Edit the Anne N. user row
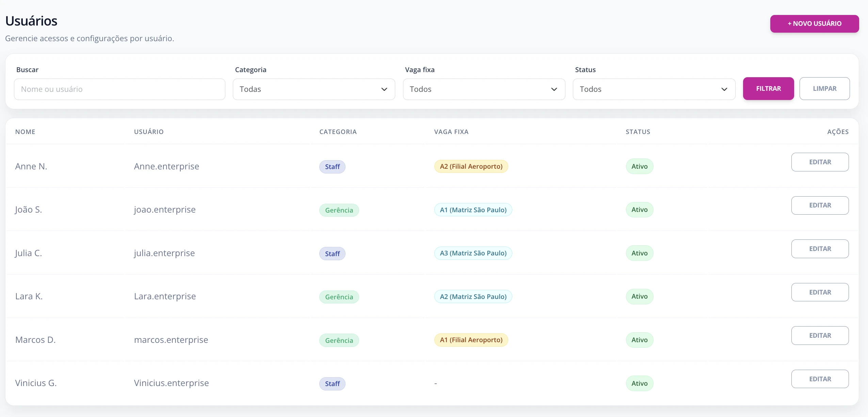This screenshot has width=868, height=417. (x=820, y=162)
